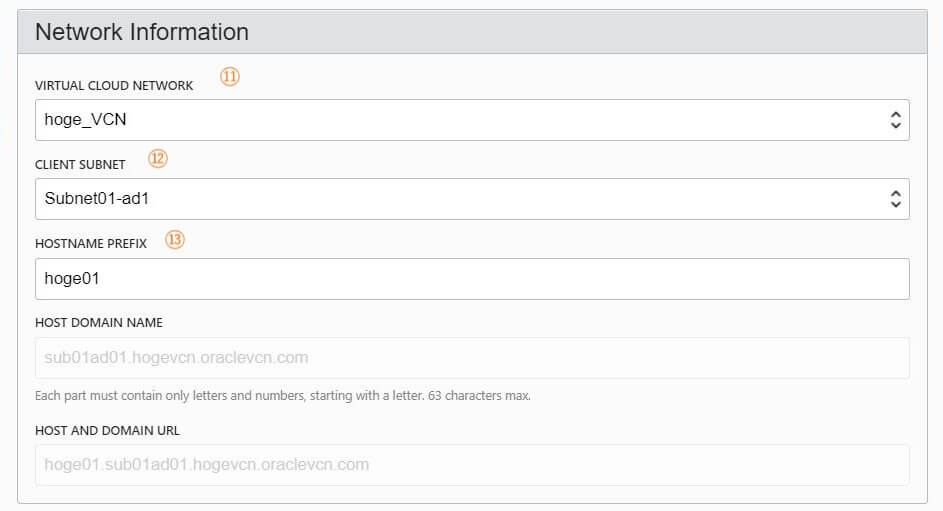Focus the Hostname Prefix field containing hoge01
The width and height of the screenshot is (943, 511).
coord(472,279)
